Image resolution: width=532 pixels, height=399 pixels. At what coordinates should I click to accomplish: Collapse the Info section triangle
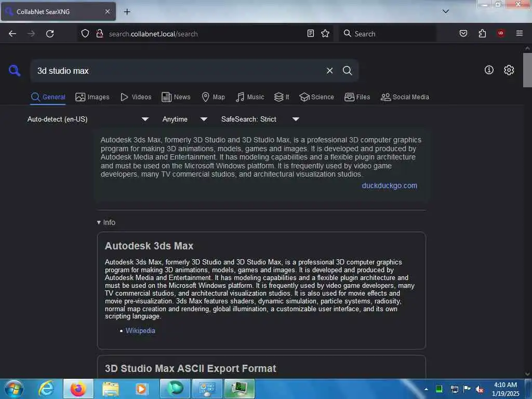click(x=99, y=222)
